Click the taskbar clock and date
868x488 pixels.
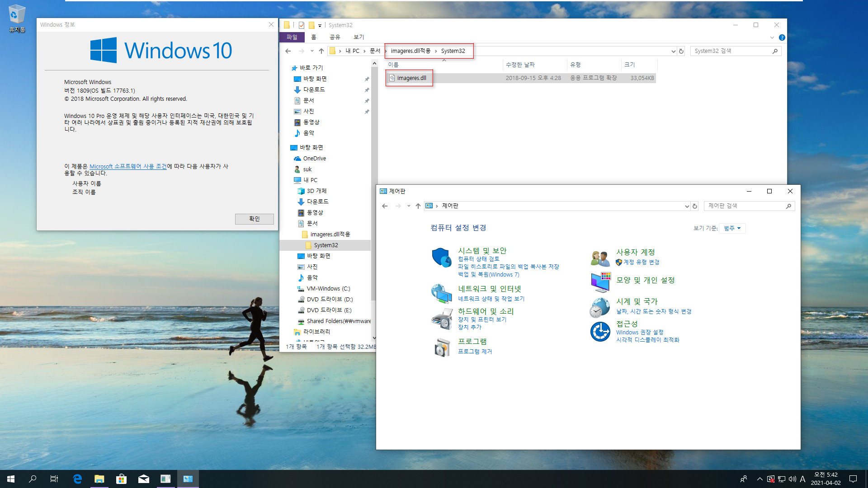pyautogui.click(x=826, y=479)
